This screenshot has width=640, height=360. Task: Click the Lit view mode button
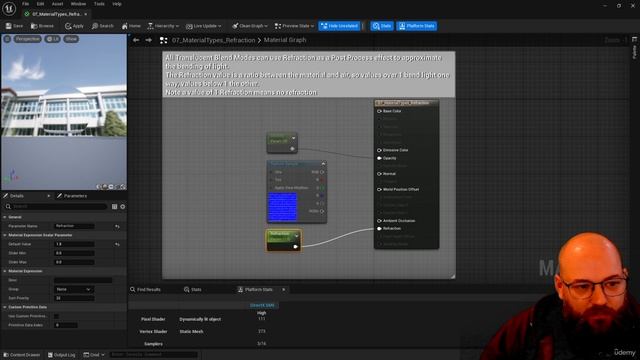(x=53, y=39)
